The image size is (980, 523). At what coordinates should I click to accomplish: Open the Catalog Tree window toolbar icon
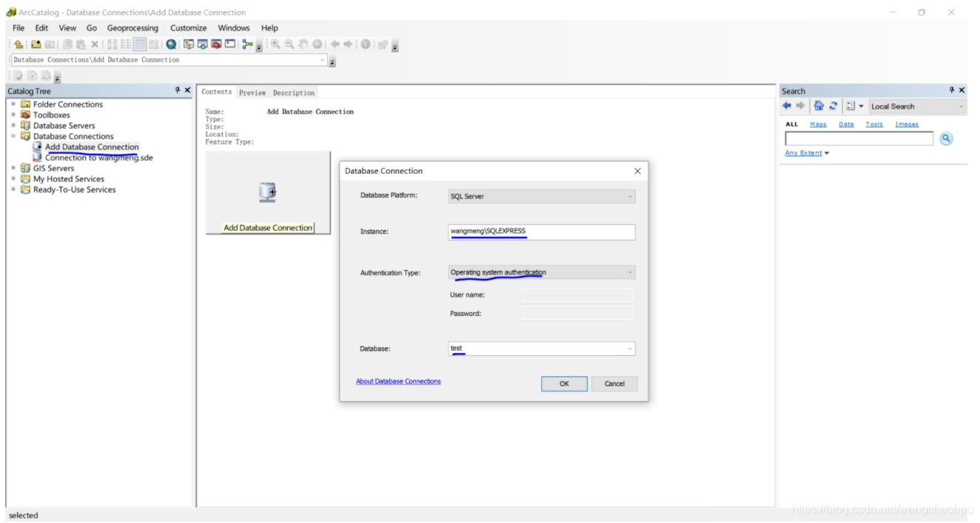(x=188, y=44)
